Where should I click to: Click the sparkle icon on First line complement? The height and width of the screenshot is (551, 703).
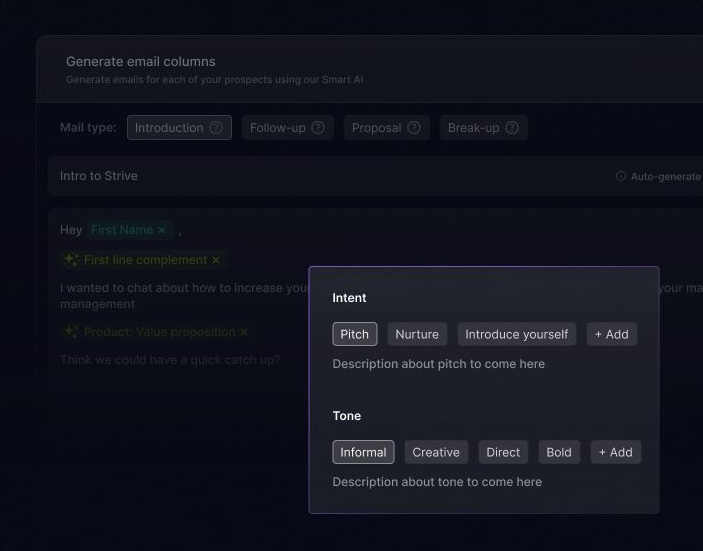(x=72, y=260)
